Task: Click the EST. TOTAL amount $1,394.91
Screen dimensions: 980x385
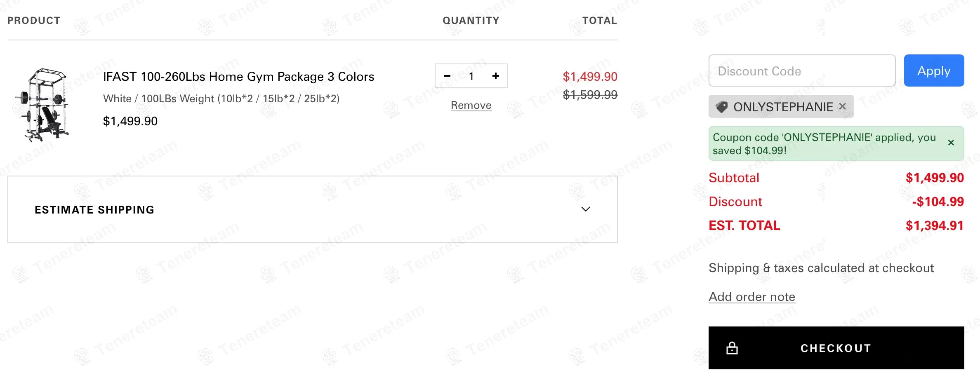Action: click(x=934, y=226)
